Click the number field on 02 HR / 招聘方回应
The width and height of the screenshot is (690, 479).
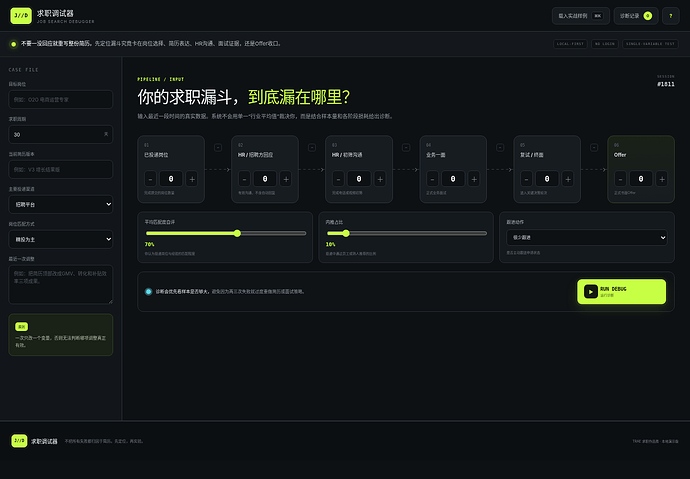[x=265, y=179]
